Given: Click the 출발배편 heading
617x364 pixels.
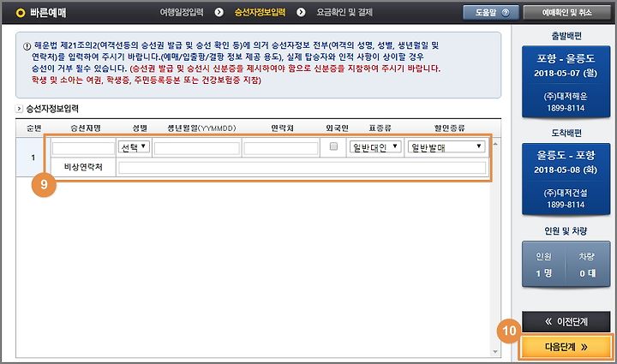Looking at the screenshot, I should click(566, 36).
